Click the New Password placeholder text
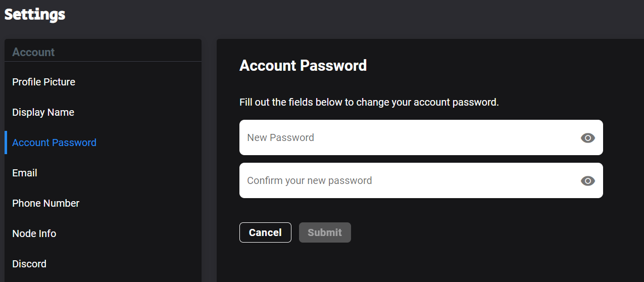This screenshot has width=644, height=282. click(x=280, y=137)
